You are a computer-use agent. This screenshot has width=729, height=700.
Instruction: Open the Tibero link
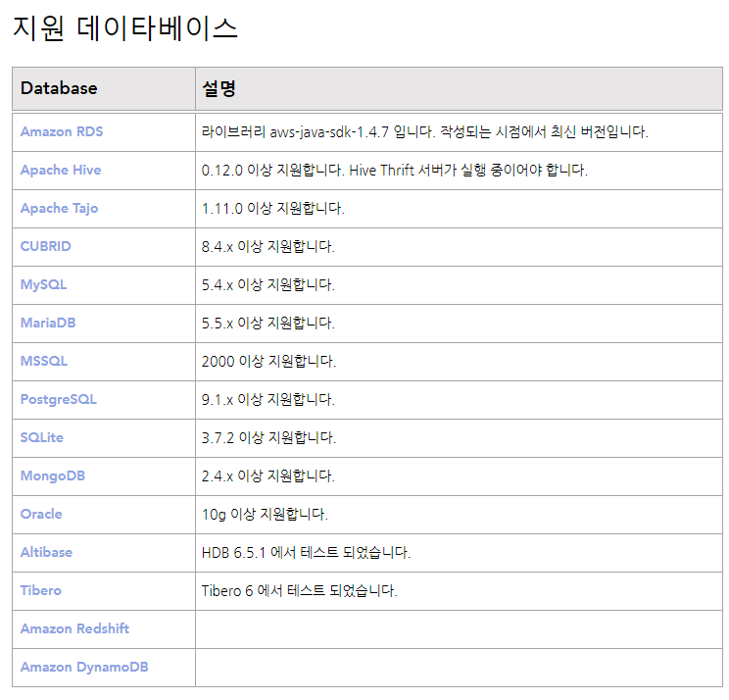click(41, 590)
